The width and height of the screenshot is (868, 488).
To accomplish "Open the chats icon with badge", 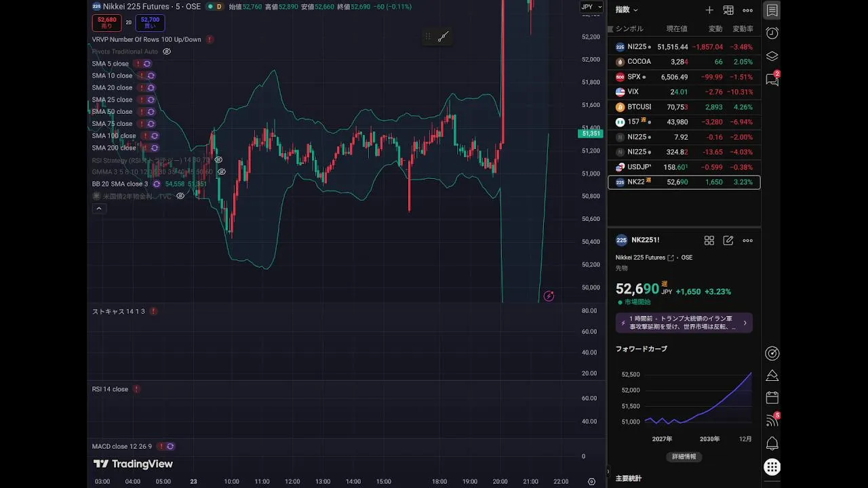I will (772, 79).
